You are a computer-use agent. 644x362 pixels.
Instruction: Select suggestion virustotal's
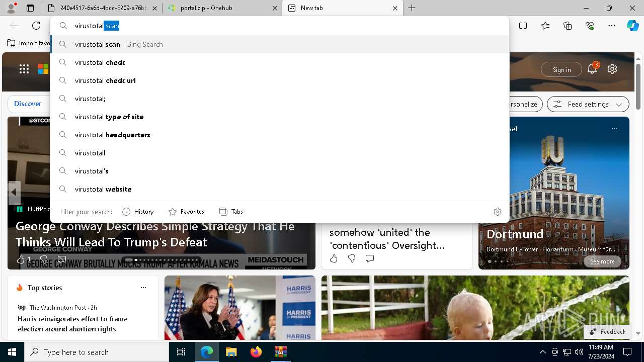(280, 171)
